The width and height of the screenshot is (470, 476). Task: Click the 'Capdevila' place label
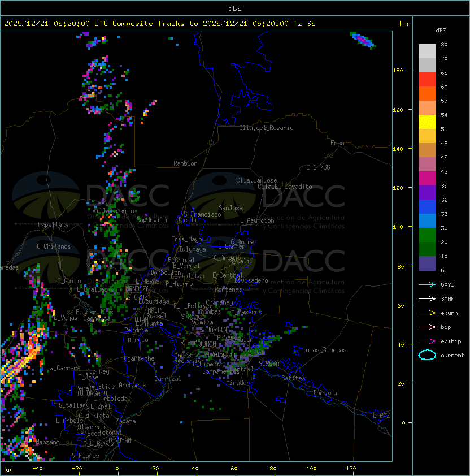[x=152, y=220]
